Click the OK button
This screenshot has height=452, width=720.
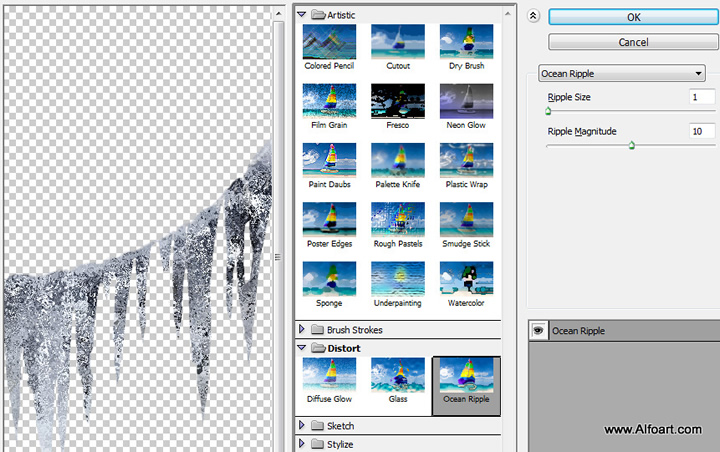point(633,17)
